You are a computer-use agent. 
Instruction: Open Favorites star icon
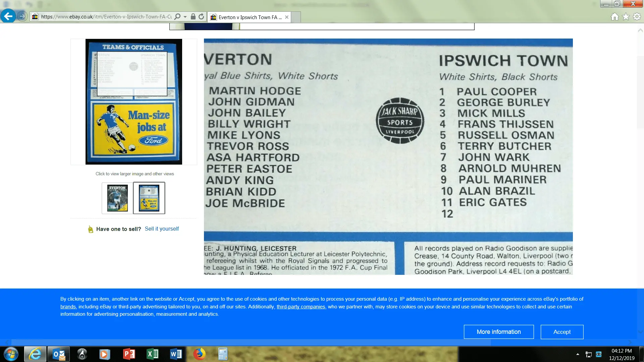click(x=626, y=17)
